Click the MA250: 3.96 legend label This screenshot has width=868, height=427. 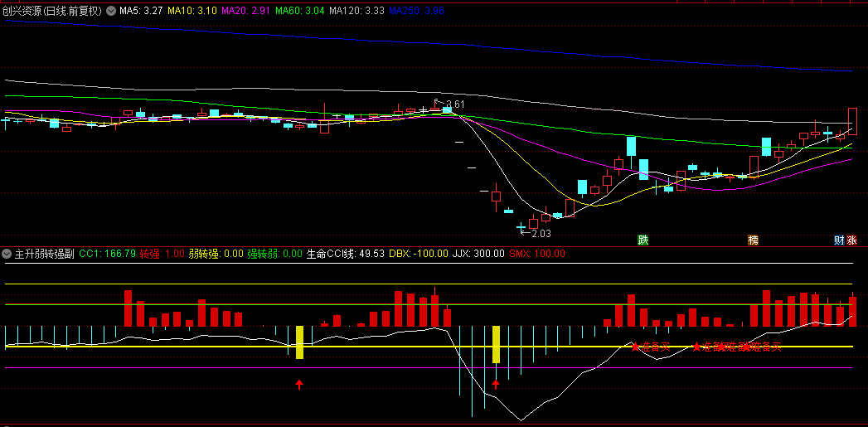point(416,11)
